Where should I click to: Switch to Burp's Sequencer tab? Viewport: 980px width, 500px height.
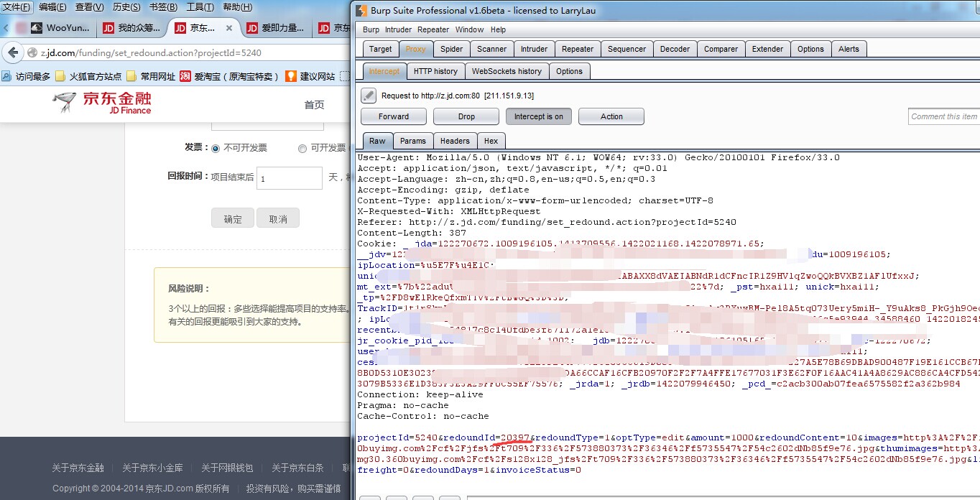[x=627, y=49]
